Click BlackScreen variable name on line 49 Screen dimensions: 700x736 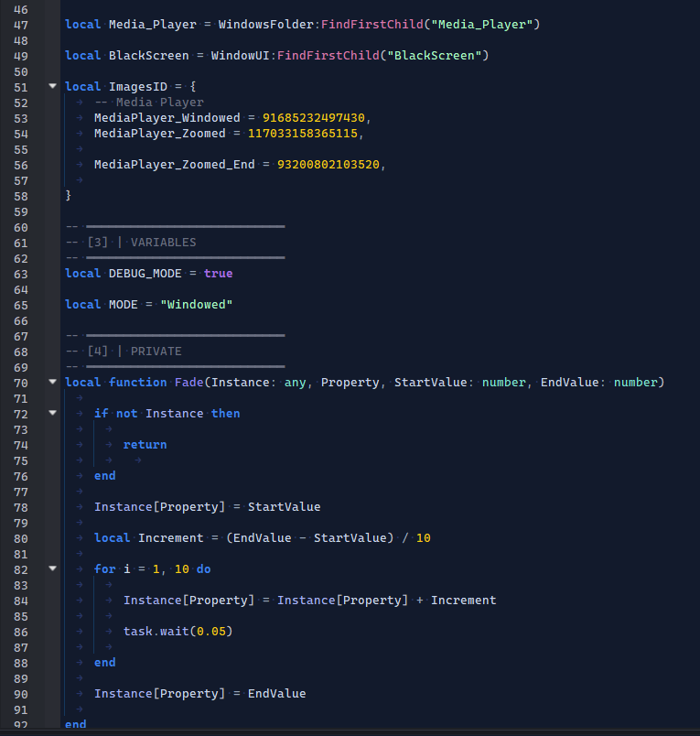pos(149,56)
